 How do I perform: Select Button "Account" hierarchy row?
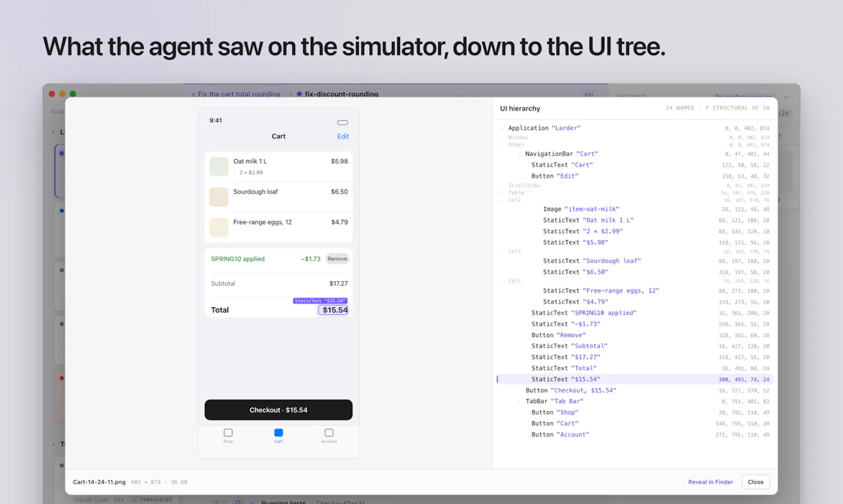click(634, 434)
